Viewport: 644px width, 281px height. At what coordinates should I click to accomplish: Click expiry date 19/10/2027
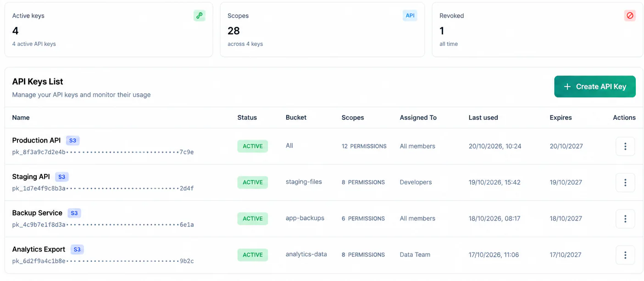click(566, 182)
